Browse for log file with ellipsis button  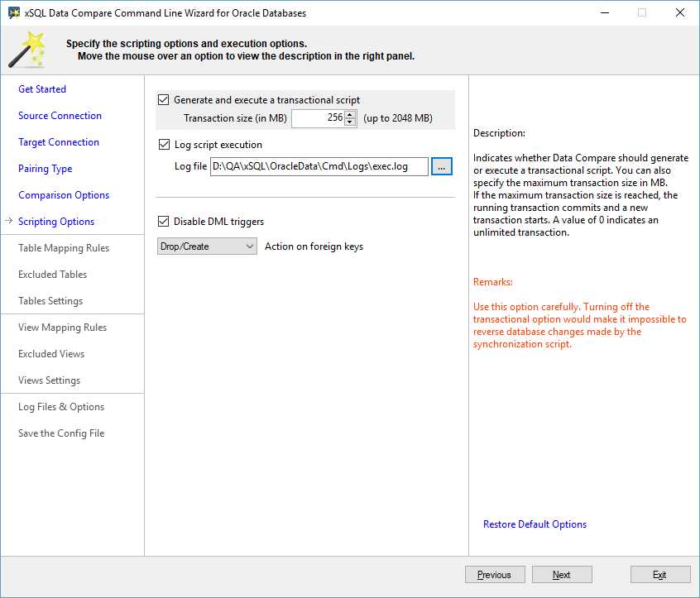coord(442,166)
